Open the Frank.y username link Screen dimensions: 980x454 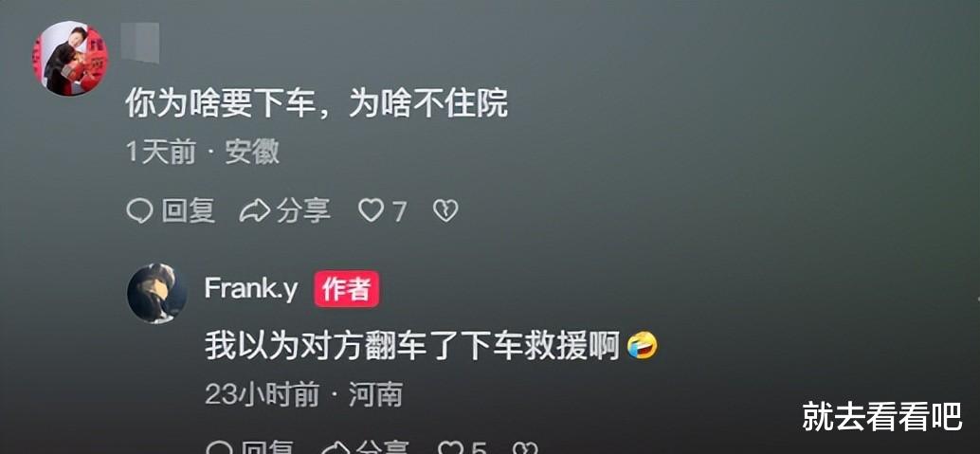250,289
